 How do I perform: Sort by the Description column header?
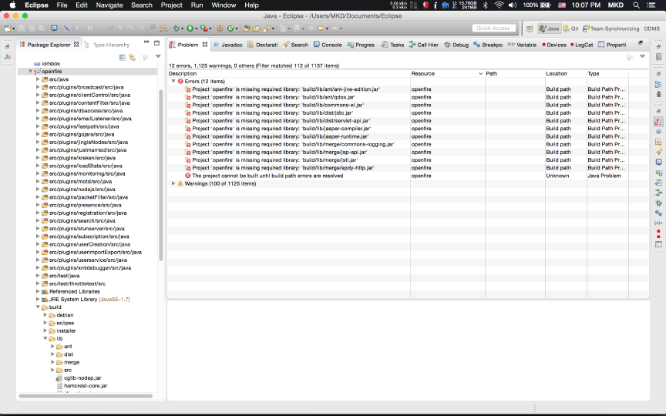point(289,74)
